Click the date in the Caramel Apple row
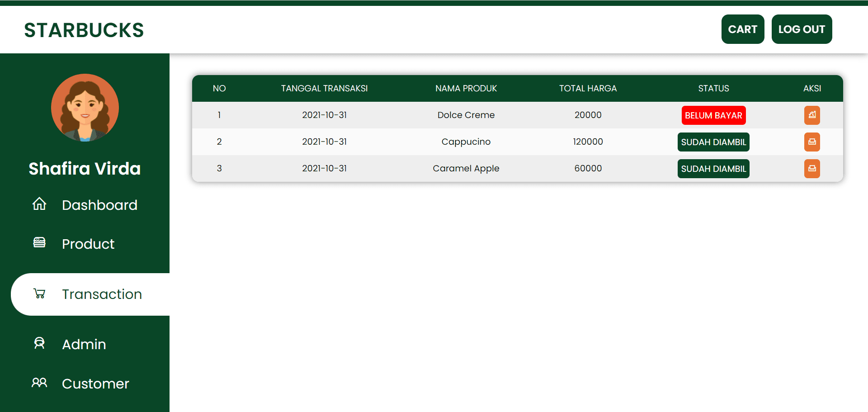Image resolution: width=868 pixels, height=412 pixels. [x=325, y=168]
